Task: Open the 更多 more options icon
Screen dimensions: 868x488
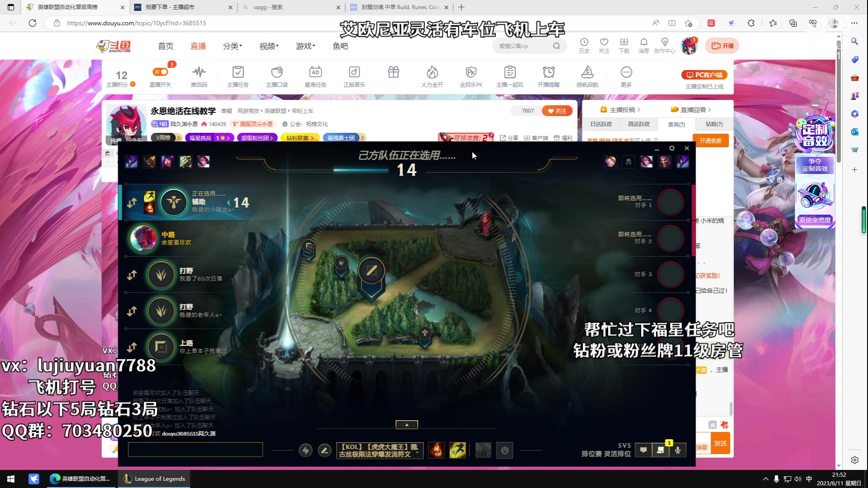Action: [x=626, y=76]
